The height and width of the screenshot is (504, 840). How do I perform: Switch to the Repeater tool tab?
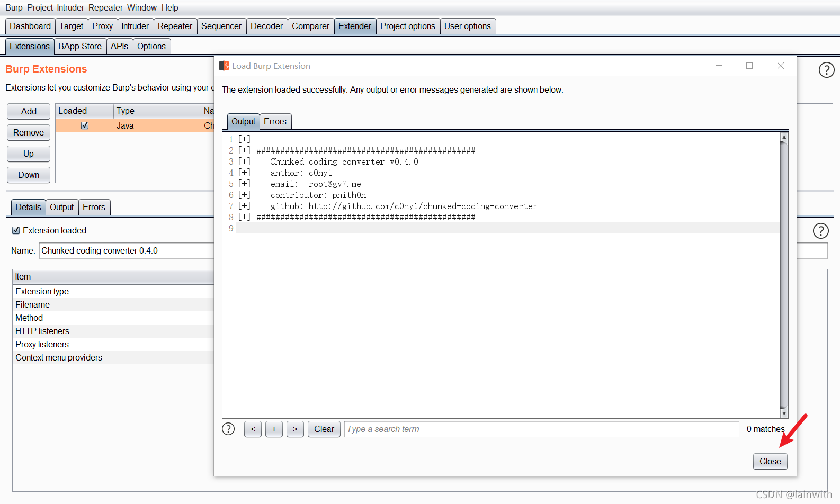click(x=175, y=26)
